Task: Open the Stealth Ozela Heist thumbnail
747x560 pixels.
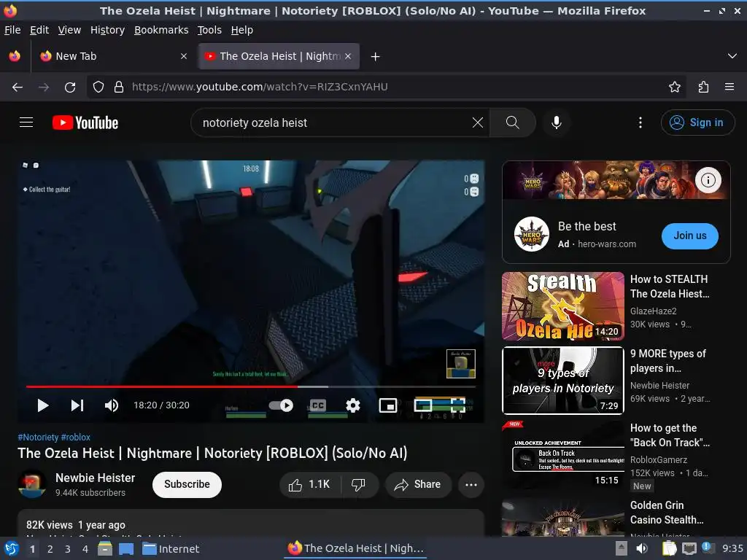Action: point(562,306)
